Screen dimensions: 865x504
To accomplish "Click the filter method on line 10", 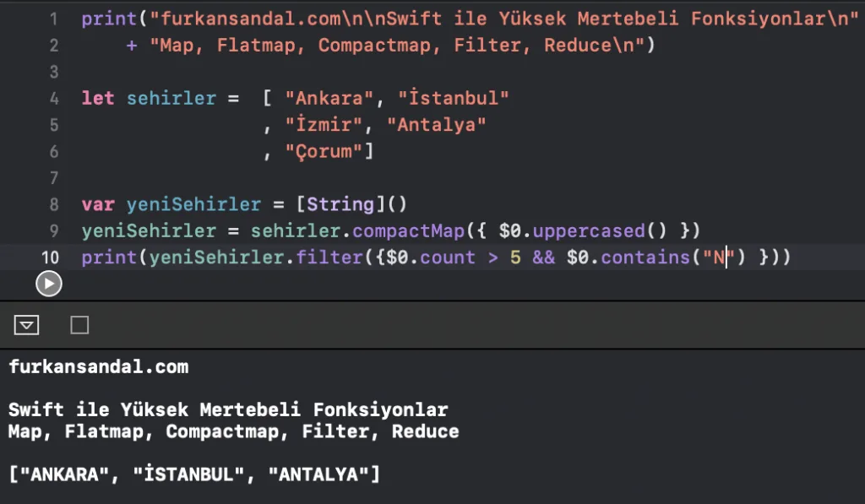I will [x=329, y=257].
